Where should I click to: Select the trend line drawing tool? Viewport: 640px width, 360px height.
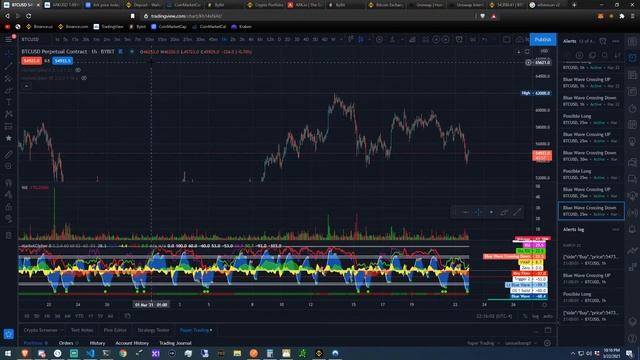[9, 66]
